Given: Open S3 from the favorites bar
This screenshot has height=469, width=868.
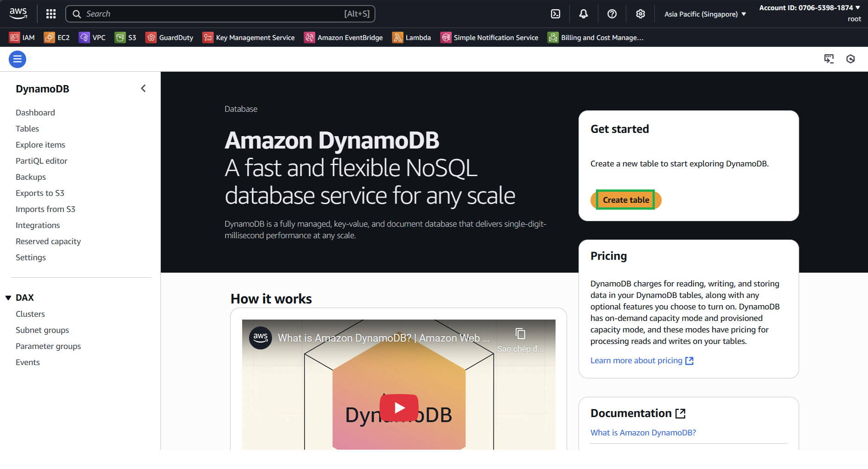Looking at the screenshot, I should (125, 38).
